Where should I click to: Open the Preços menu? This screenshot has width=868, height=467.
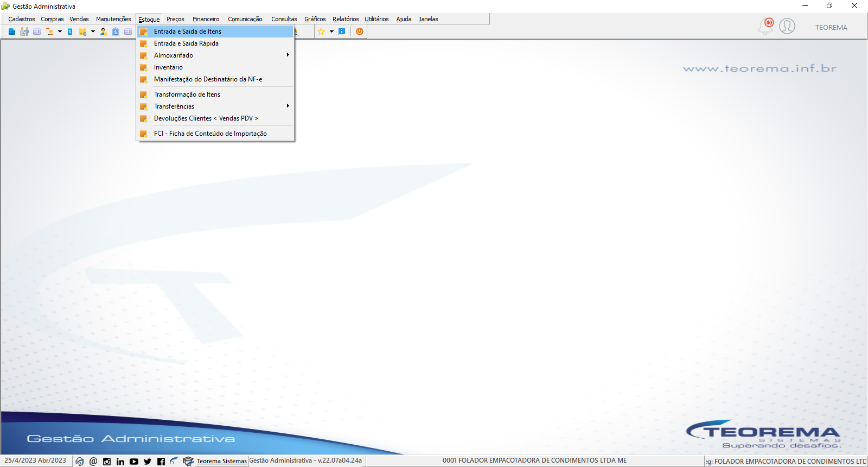click(175, 19)
